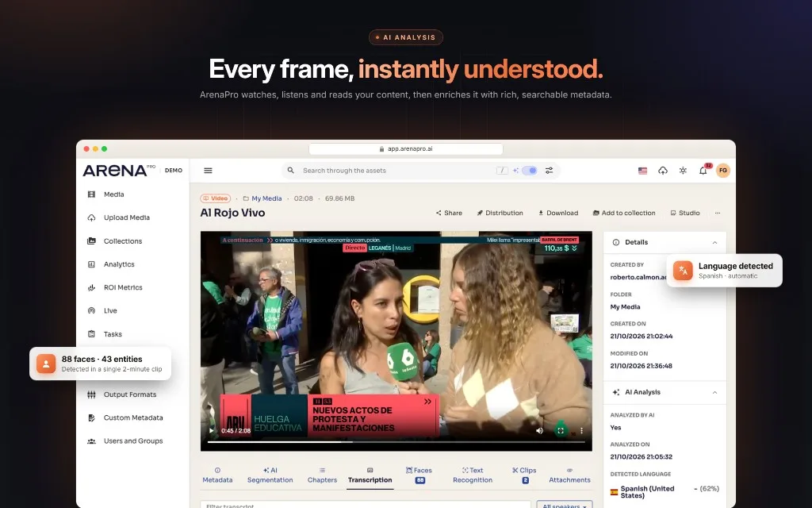Image resolution: width=812 pixels, height=508 pixels.
Task: Open the FG user avatar menu
Action: [723, 171]
